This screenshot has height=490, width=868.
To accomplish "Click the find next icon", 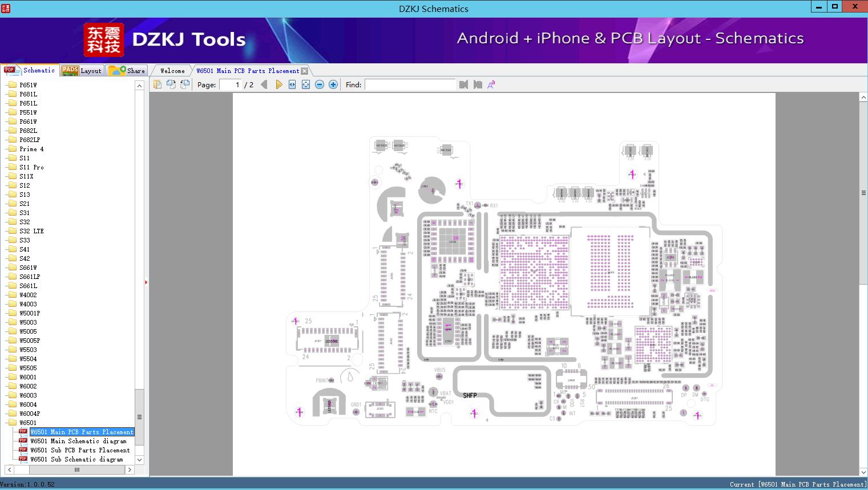I will [x=478, y=84].
